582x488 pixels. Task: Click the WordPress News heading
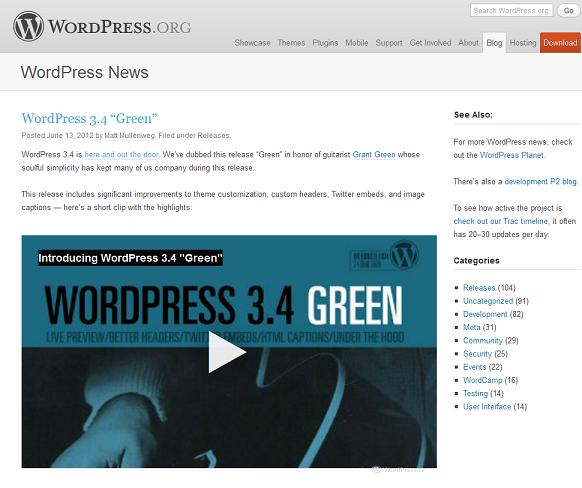click(85, 72)
